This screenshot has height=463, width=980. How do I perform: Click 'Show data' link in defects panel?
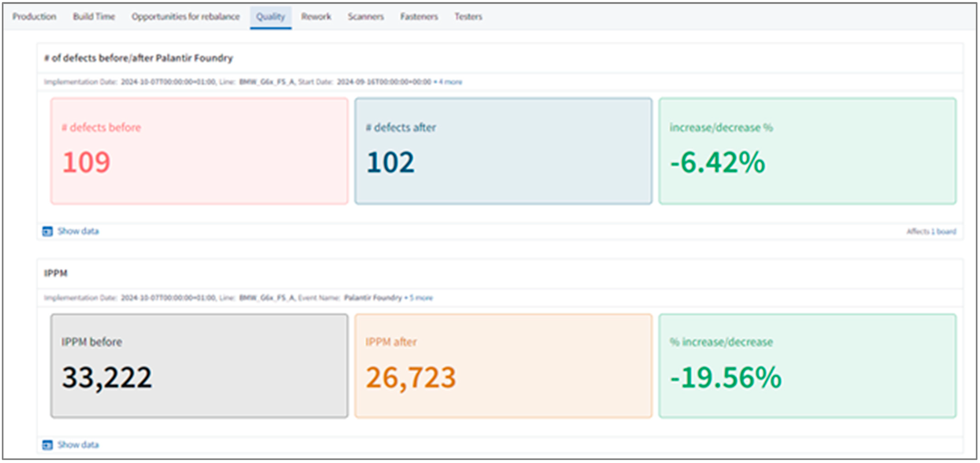pos(78,231)
